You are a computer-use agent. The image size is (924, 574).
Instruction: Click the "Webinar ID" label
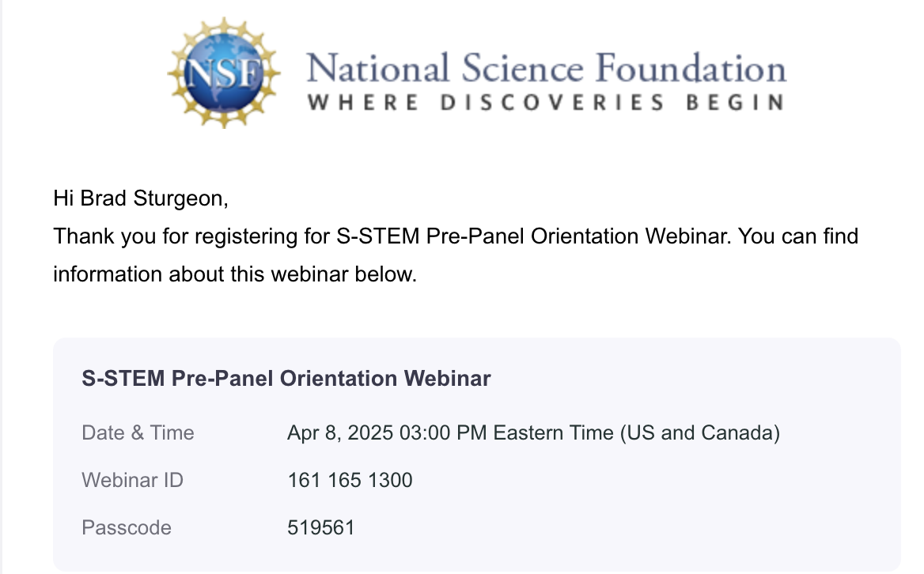pos(132,480)
